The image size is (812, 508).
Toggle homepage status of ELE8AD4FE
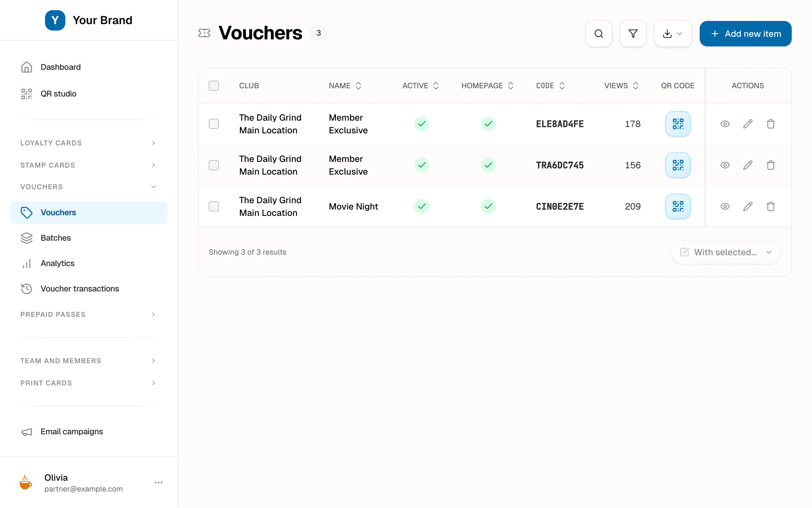pyautogui.click(x=488, y=124)
